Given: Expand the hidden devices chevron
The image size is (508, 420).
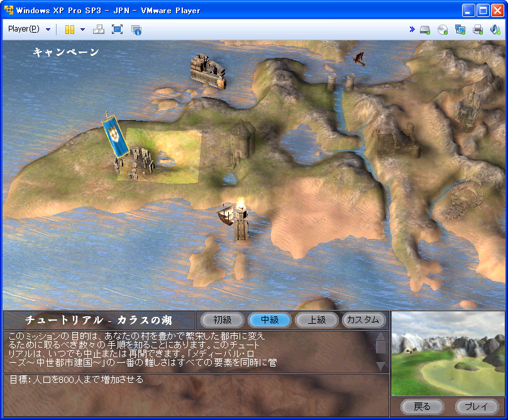Looking at the screenshot, I should point(412,30).
